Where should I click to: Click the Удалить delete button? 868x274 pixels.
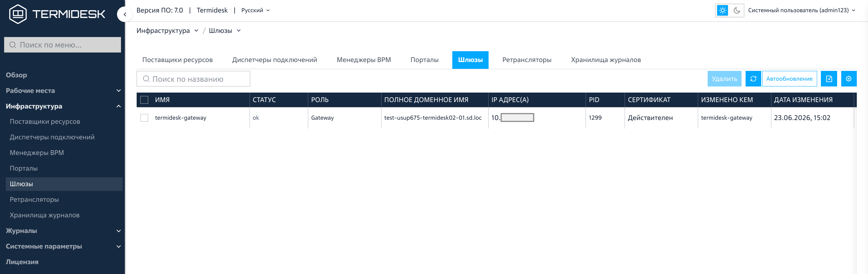[725, 79]
